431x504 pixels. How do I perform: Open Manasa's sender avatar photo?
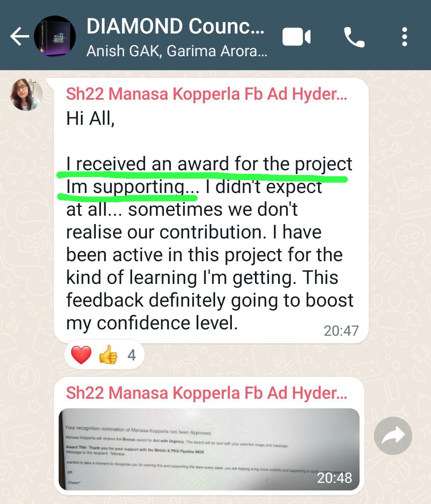click(26, 94)
